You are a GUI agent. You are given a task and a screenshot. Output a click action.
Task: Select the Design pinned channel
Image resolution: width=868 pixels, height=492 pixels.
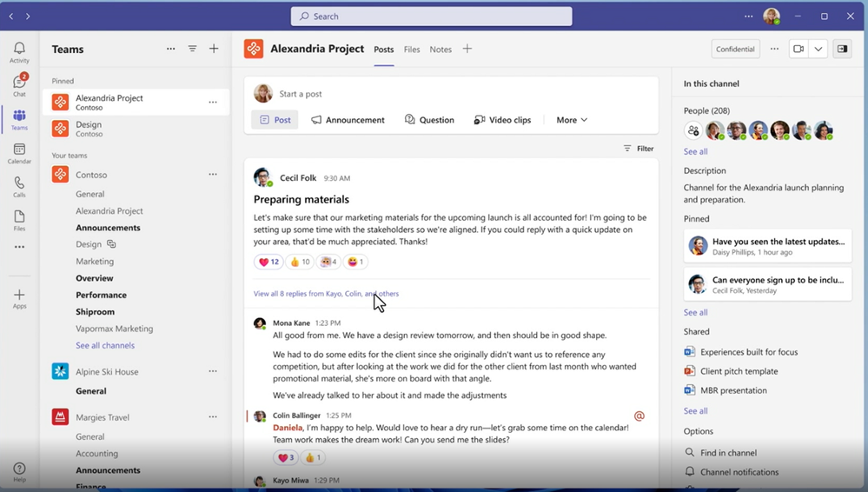pyautogui.click(x=136, y=129)
